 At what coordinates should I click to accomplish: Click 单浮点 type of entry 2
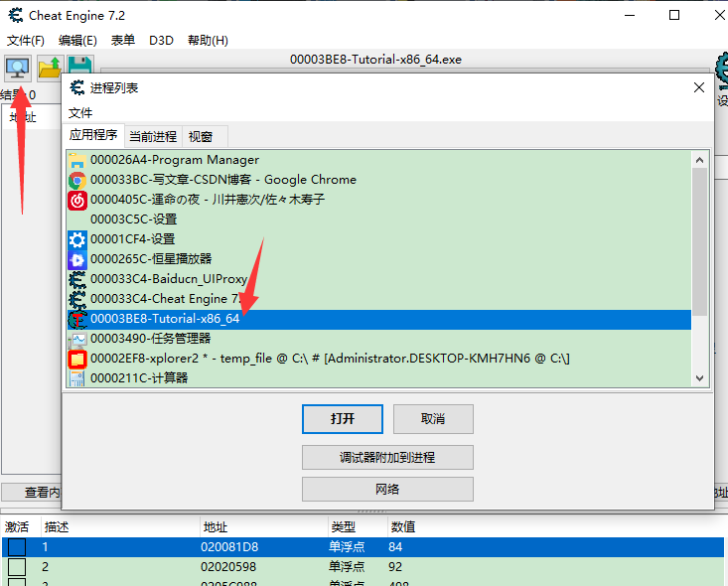tap(347, 567)
